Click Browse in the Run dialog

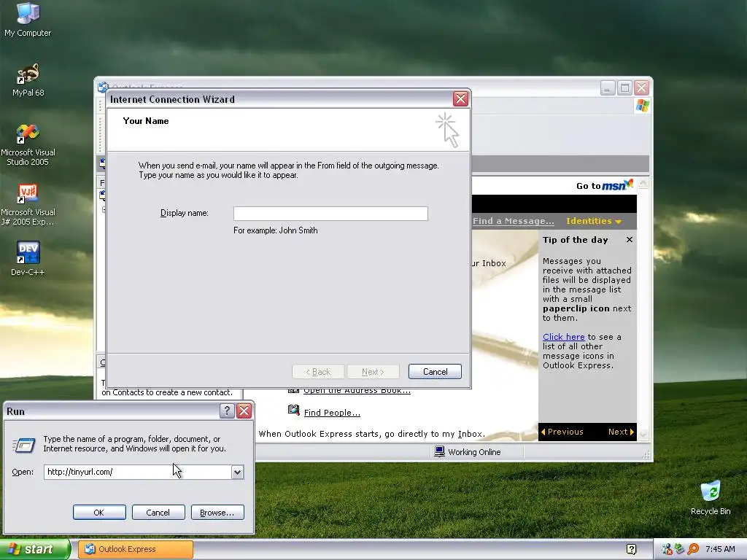click(x=217, y=513)
